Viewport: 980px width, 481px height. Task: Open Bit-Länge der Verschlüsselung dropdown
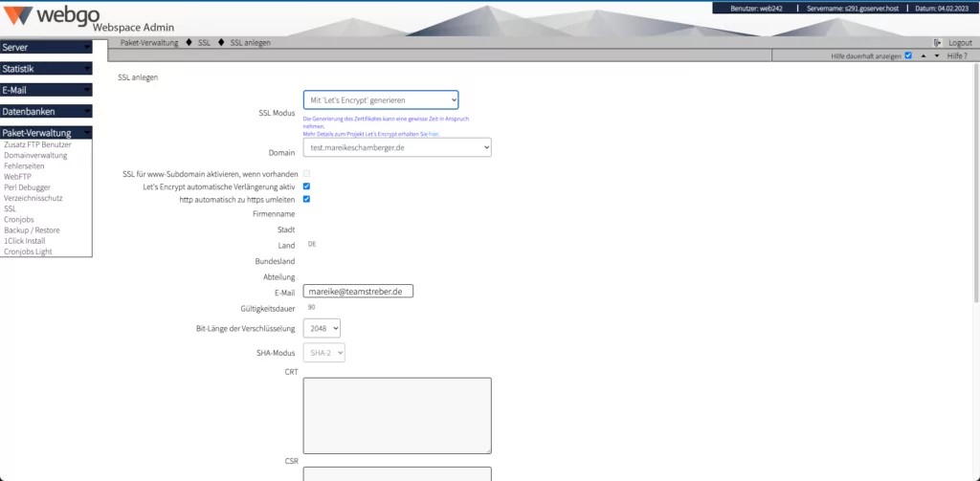pyautogui.click(x=322, y=328)
